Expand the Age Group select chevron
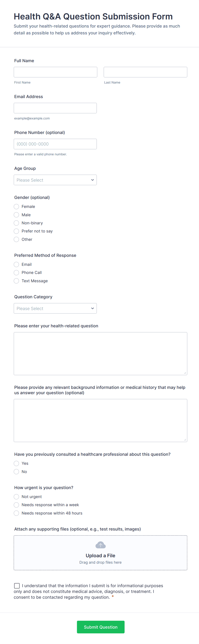This screenshot has width=199, height=644. (x=92, y=180)
